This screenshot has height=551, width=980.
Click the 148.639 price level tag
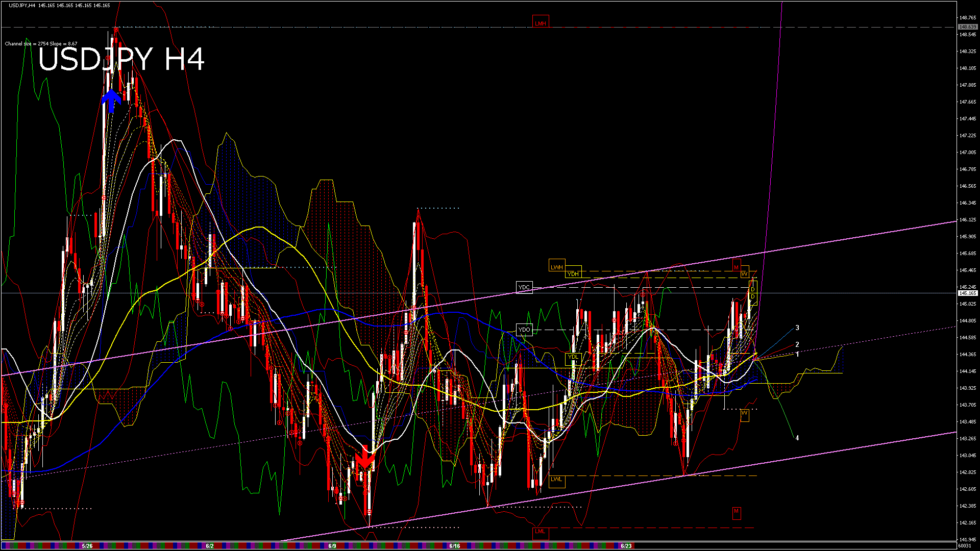[967, 27]
